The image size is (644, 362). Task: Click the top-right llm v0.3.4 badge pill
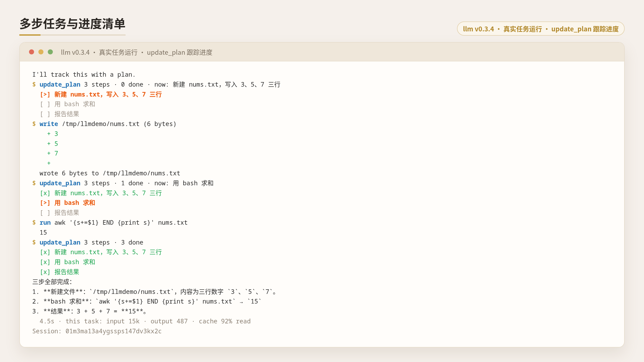click(541, 29)
